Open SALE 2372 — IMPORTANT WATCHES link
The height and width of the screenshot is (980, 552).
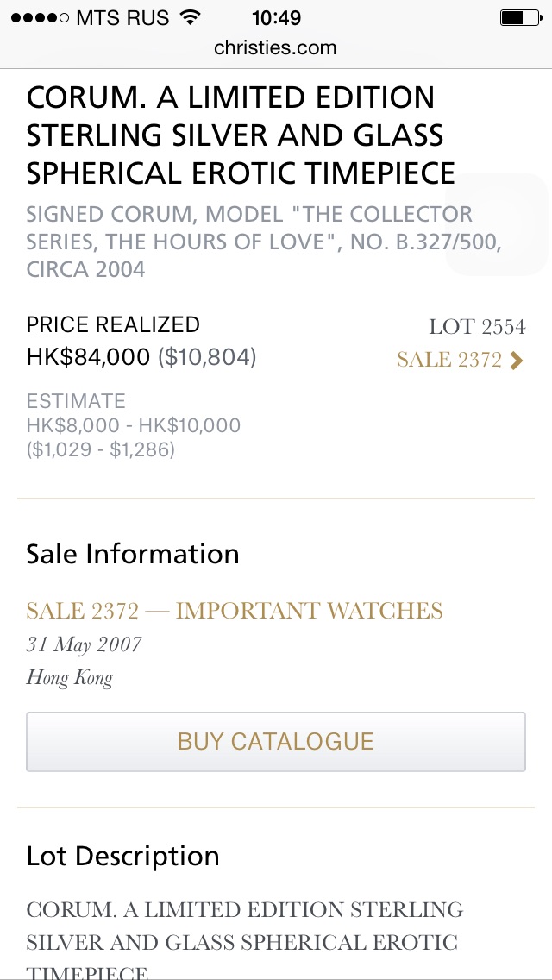pyautogui.click(x=235, y=611)
